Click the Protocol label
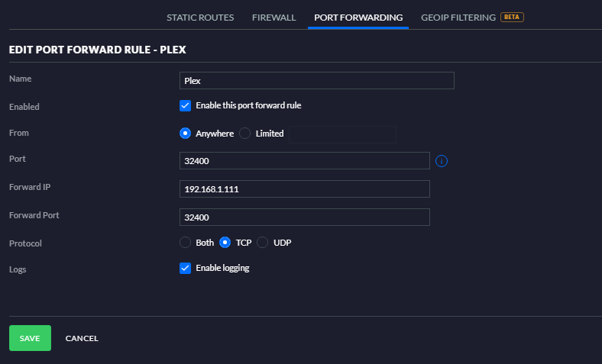The height and width of the screenshot is (364, 602). point(25,243)
